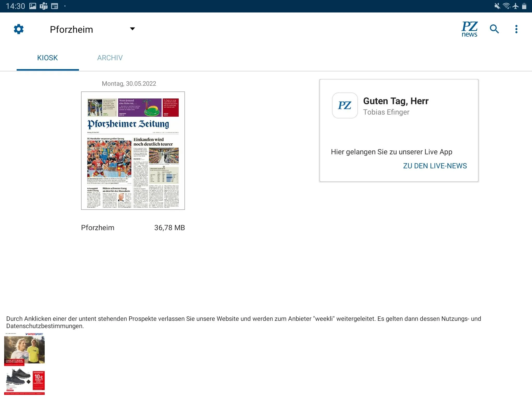Tap the battery icon in status bar
This screenshot has width=532, height=399.
(x=524, y=6)
